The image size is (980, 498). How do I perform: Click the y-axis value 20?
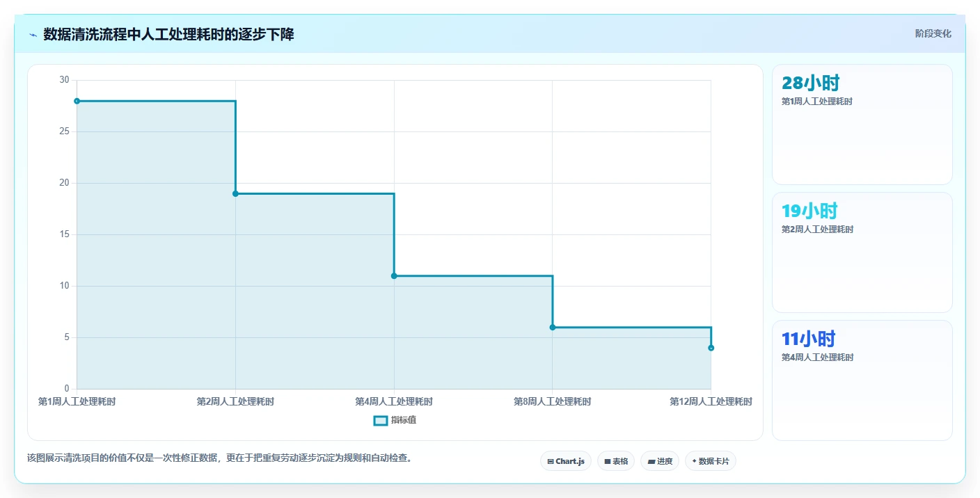[65, 183]
